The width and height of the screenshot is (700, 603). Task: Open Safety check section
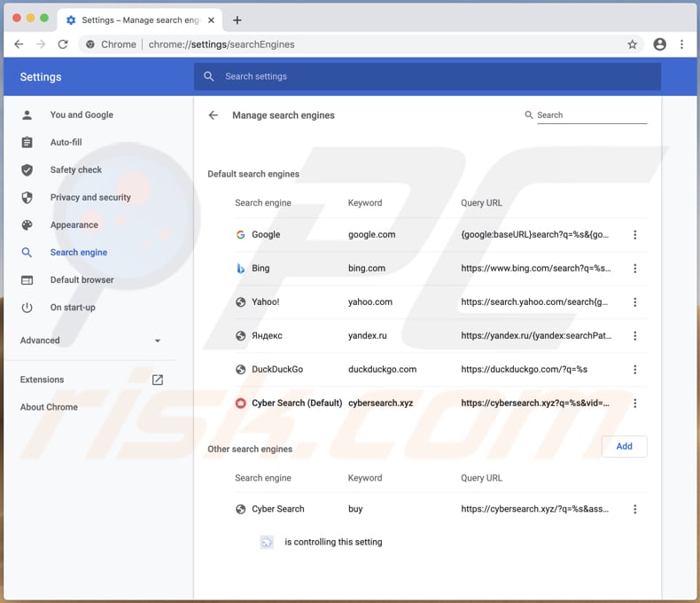76,169
